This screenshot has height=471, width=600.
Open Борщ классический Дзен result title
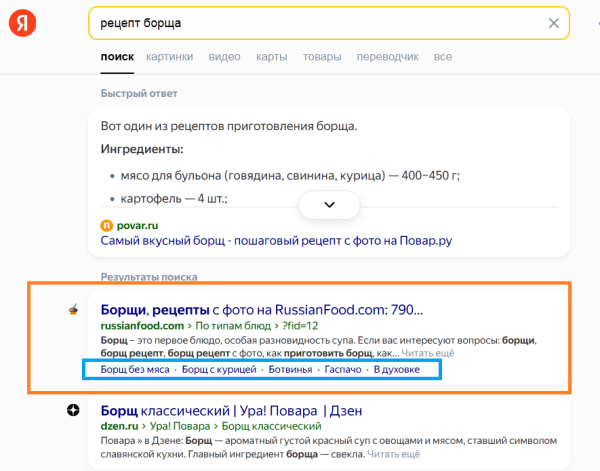coord(231,411)
